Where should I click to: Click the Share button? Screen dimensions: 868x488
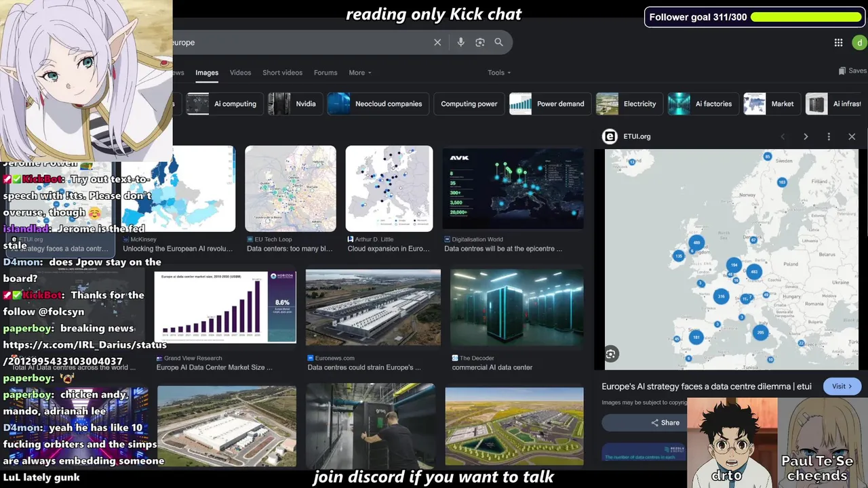[x=665, y=422]
